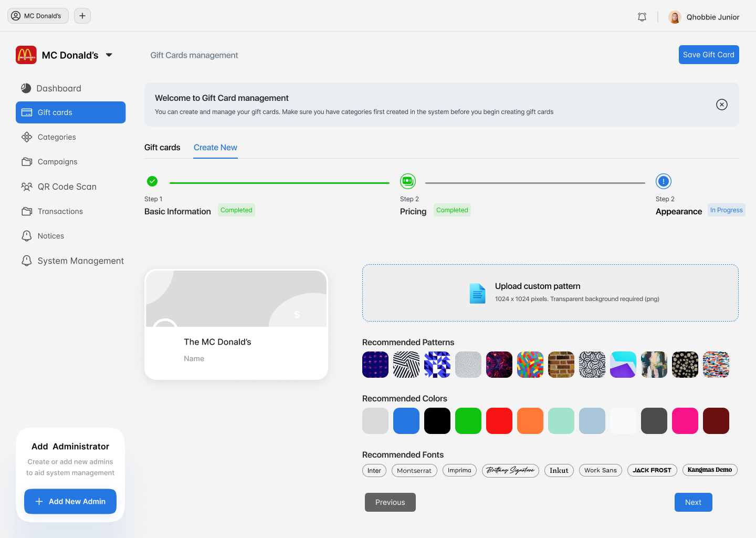Click the Upload custom pattern dropzone
This screenshot has width=756, height=538.
tap(550, 293)
